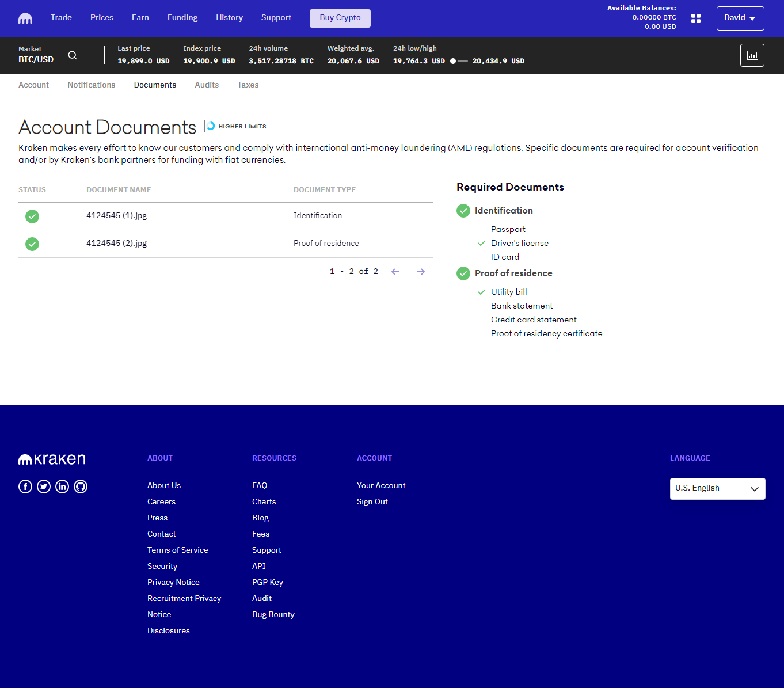Open Kraken's LinkedIn page icon
The width and height of the screenshot is (784, 688).
[x=62, y=486]
